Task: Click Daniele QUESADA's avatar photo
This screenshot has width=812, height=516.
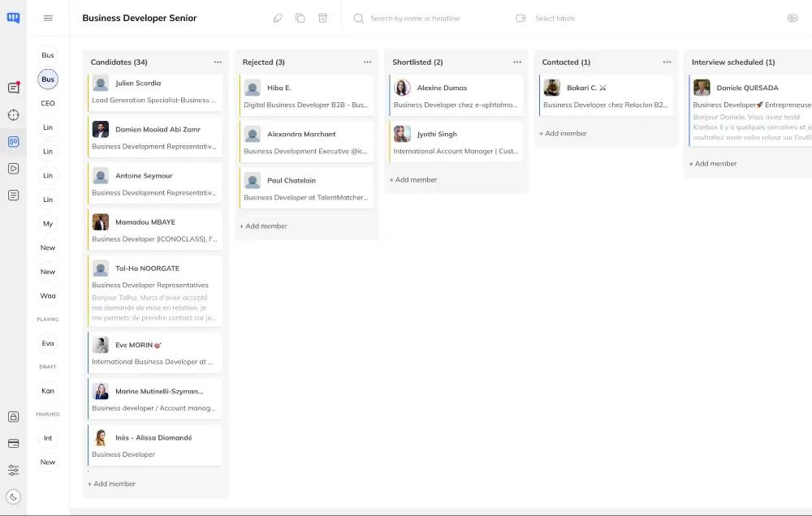Action: pos(702,88)
